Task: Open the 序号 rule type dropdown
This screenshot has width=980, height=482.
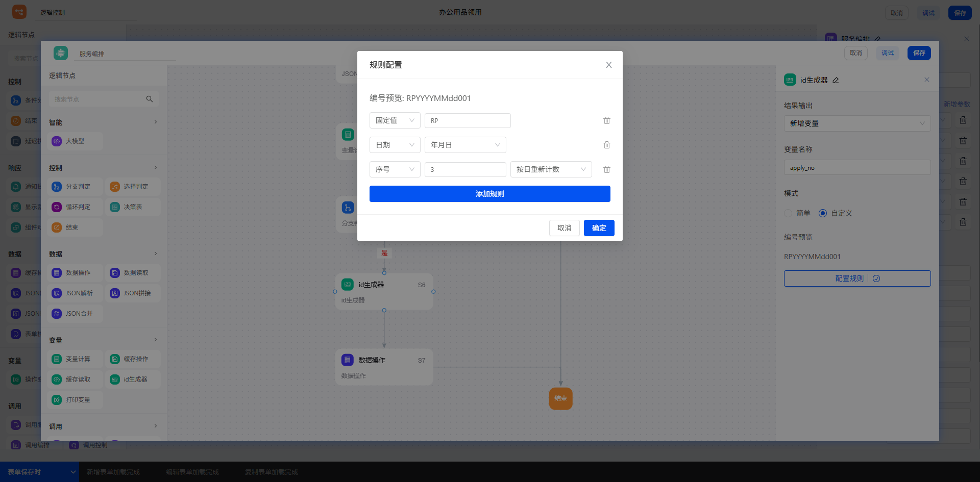Action: (x=395, y=169)
